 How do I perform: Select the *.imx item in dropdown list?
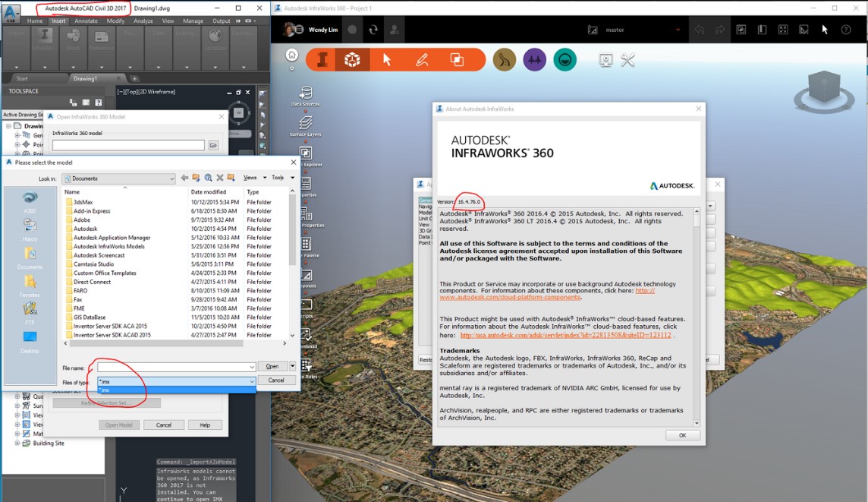[x=176, y=390]
